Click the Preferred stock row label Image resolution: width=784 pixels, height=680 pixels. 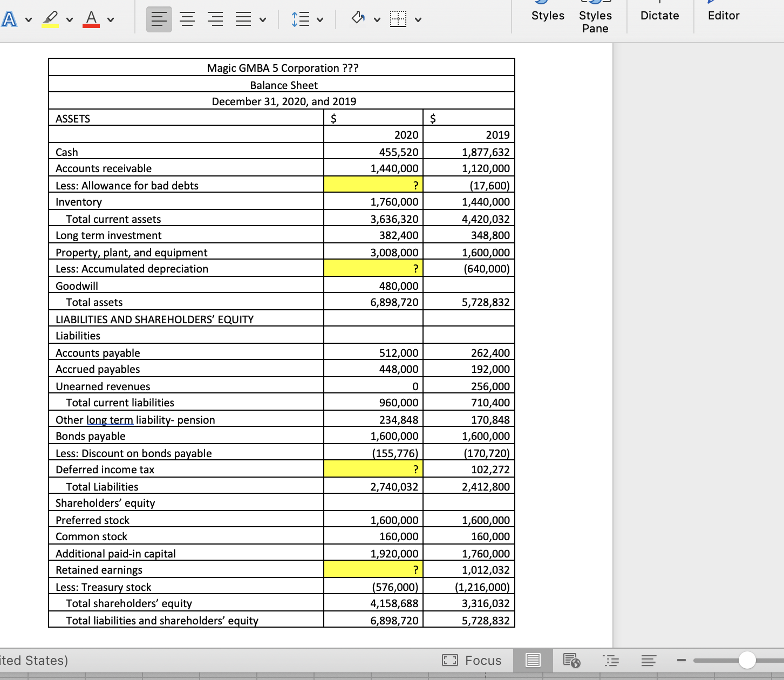click(92, 520)
